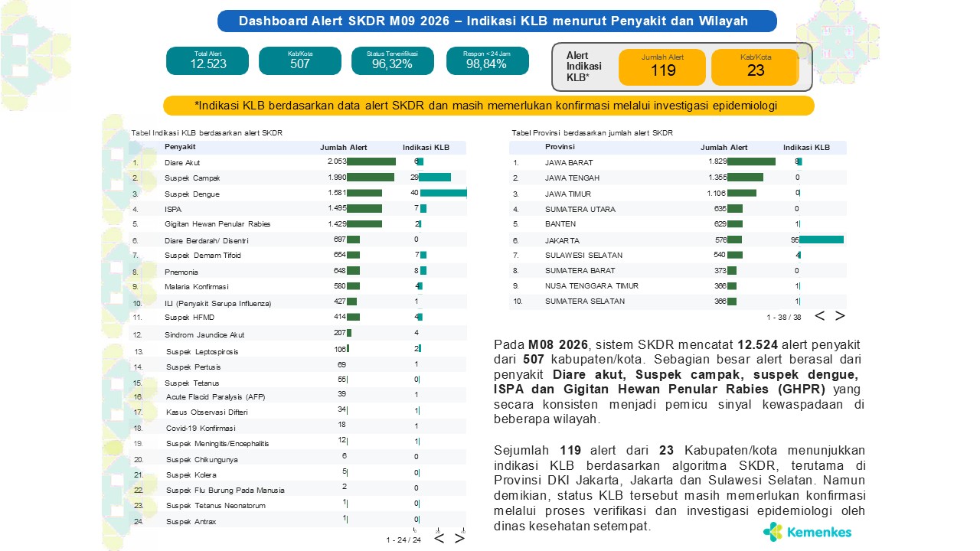Image resolution: width=980 pixels, height=551 pixels.
Task: Select the Status Terverifikasi 96,32% card
Action: (393, 60)
